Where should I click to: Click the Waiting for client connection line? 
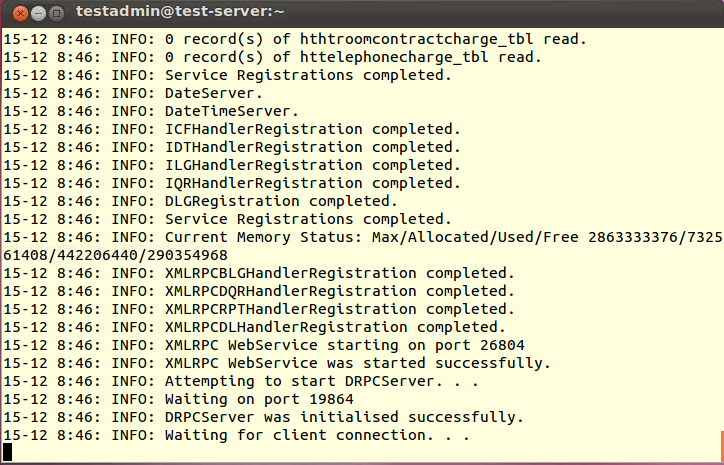[x=235, y=435]
